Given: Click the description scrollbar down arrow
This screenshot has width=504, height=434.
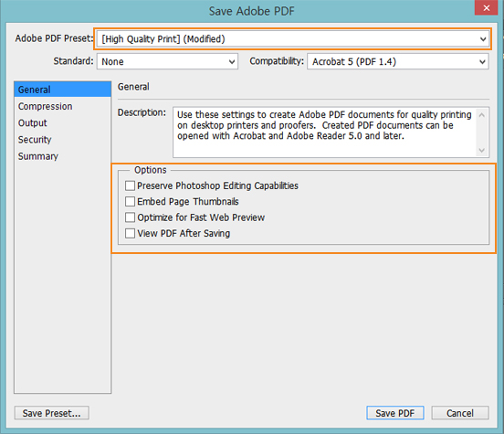Looking at the screenshot, I should pyautogui.click(x=481, y=150).
